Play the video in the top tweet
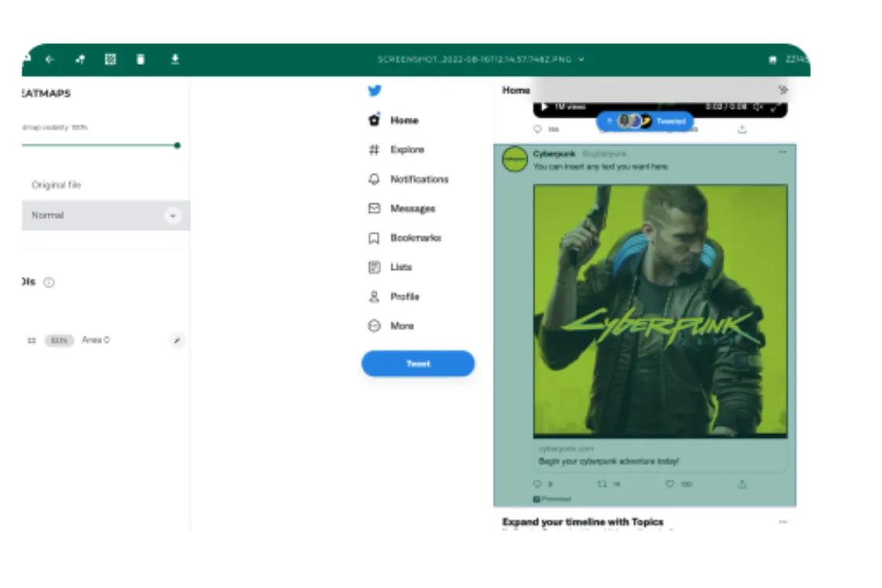882x588 pixels. (x=544, y=107)
